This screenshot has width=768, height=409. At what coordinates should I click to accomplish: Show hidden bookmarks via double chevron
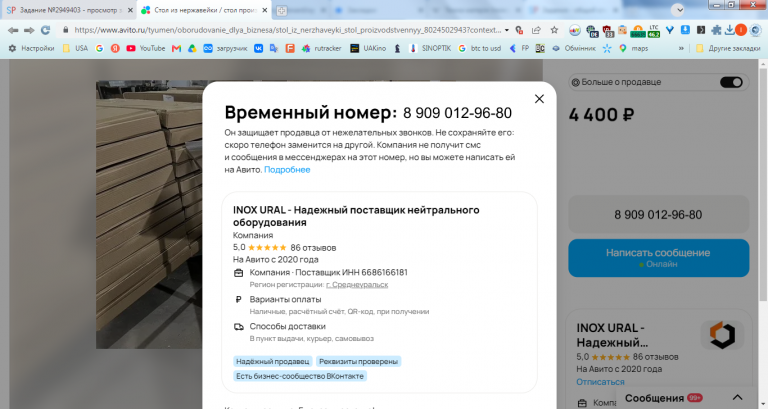tap(681, 48)
